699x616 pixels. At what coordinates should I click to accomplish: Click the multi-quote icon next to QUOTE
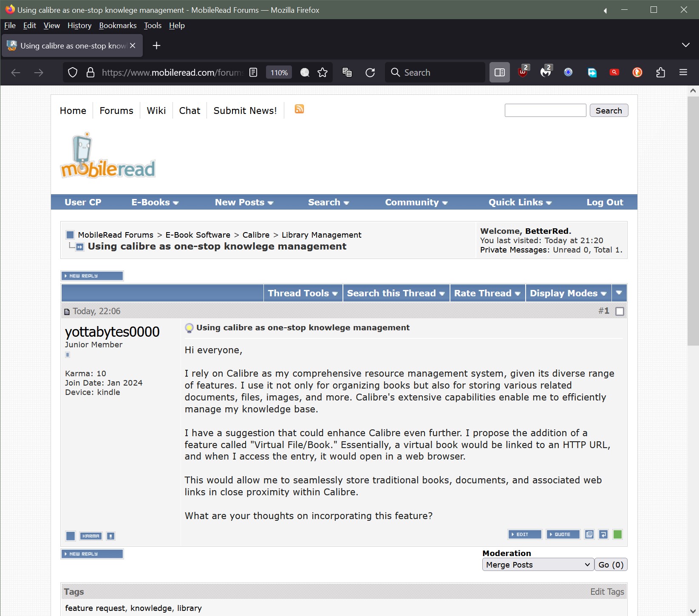589,534
